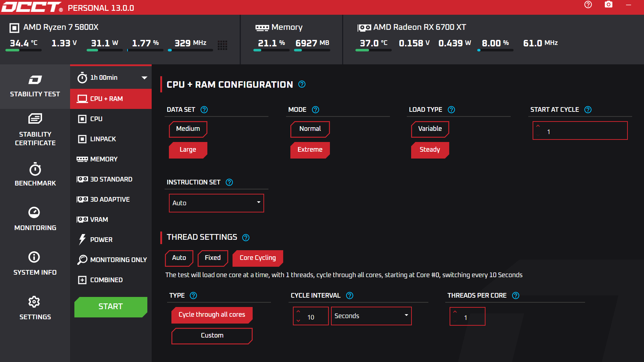Show Threads Per Core help tooltip
Image resolution: width=644 pixels, height=362 pixels.
[516, 295]
